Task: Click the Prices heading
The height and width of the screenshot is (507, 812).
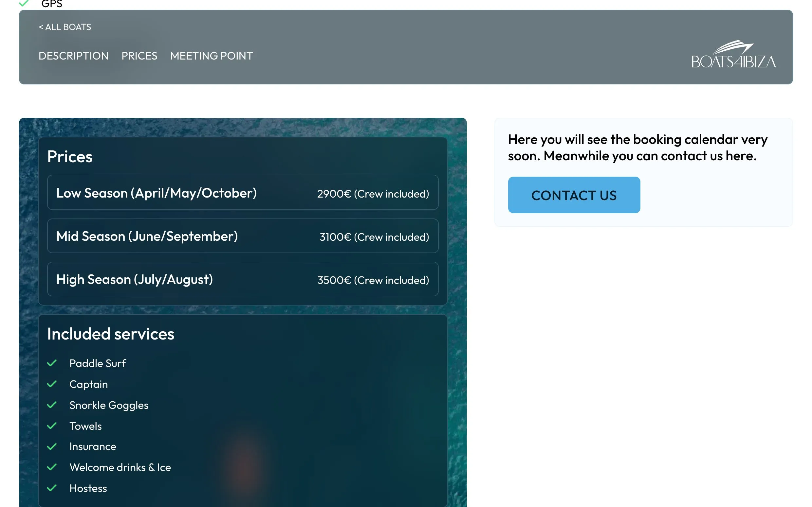Action: 70,157
